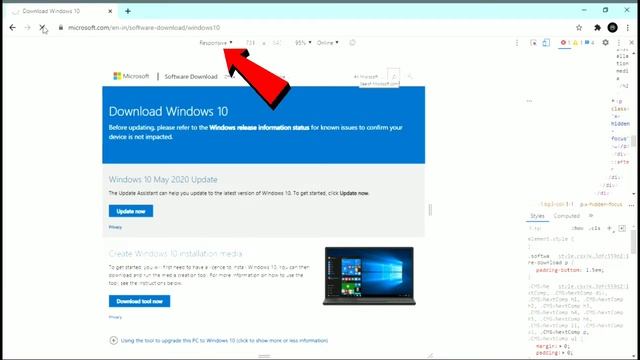Switch to the Computed tab
Viewport: 640px width, 360px height.
pyautogui.click(x=567, y=216)
